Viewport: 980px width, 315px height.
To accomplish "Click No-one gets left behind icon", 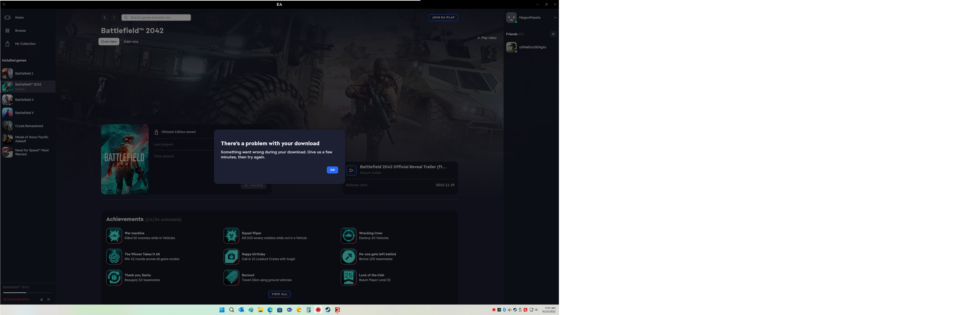I will 348,257.
